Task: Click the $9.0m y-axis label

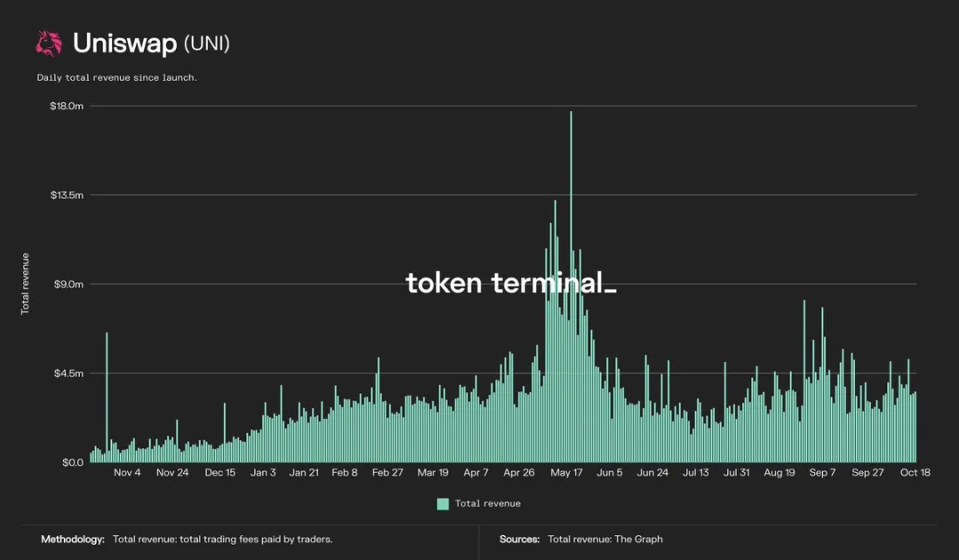Action: tap(68, 284)
